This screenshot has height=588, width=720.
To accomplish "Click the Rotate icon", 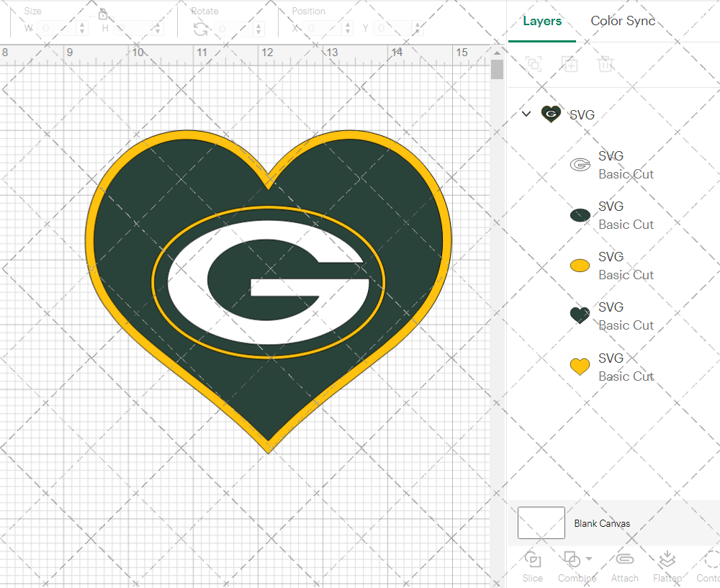I will click(x=200, y=29).
